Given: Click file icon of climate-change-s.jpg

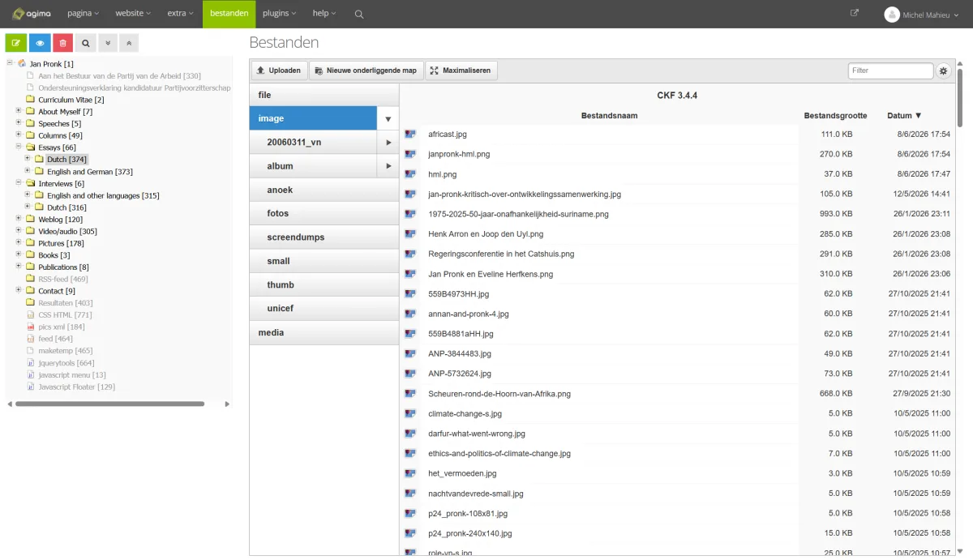Looking at the screenshot, I should click(410, 414).
